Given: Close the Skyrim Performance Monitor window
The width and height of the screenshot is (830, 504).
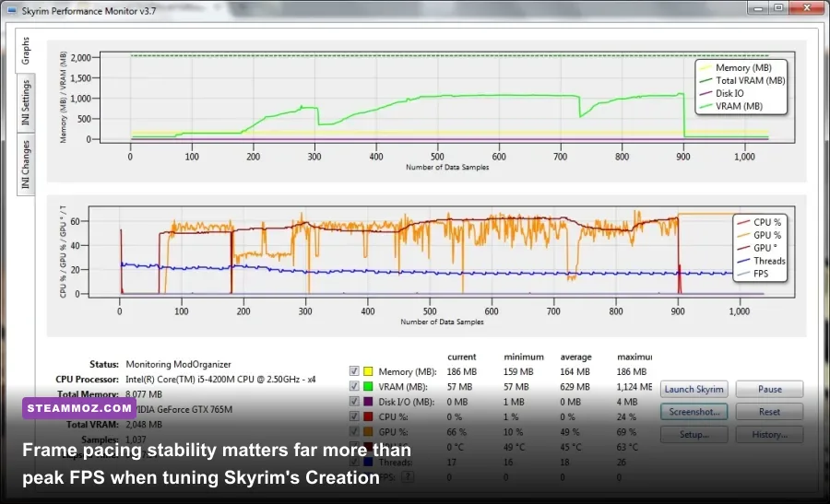Looking at the screenshot, I should pos(807,8).
